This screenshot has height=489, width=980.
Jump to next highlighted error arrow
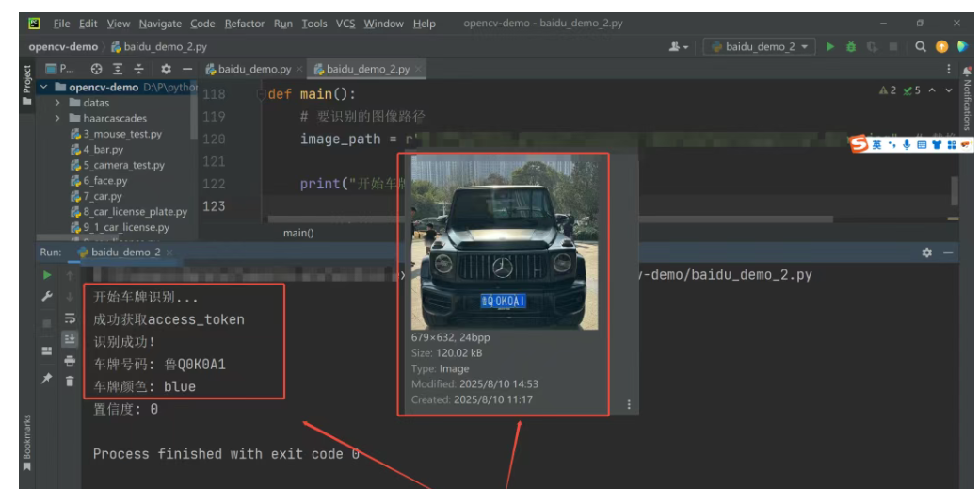[x=949, y=90]
